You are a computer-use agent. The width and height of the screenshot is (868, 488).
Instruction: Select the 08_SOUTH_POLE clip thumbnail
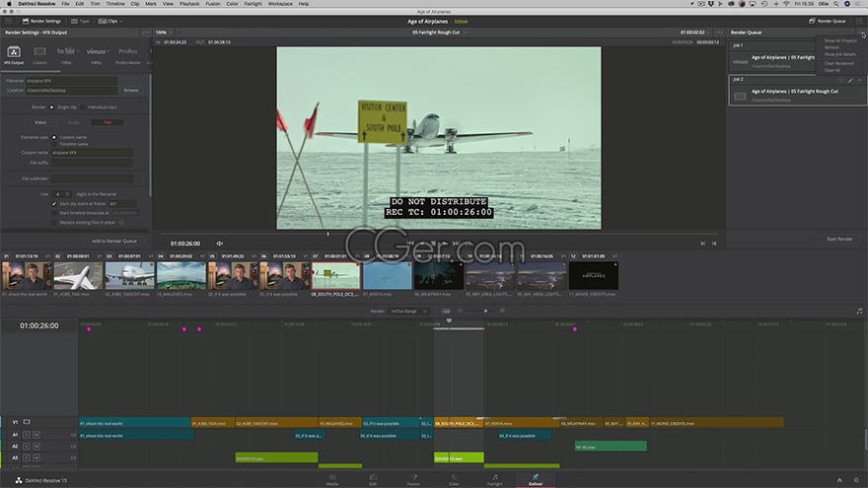tap(336, 275)
